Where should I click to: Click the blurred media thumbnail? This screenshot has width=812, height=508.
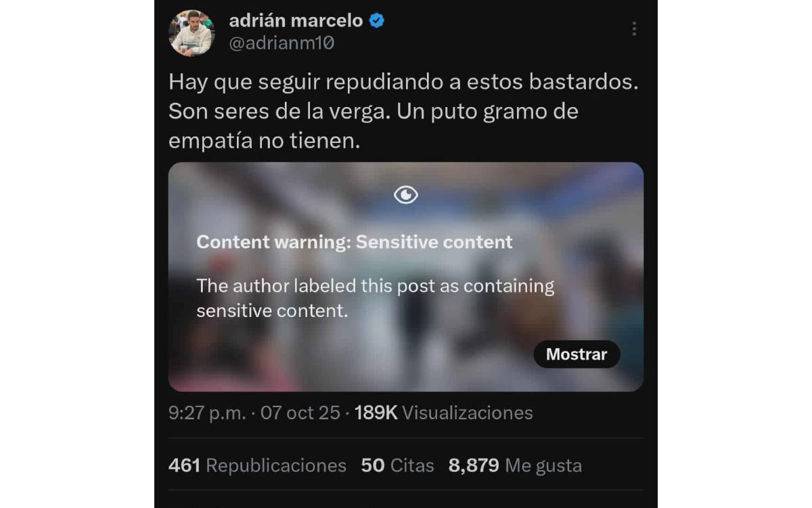click(406, 276)
